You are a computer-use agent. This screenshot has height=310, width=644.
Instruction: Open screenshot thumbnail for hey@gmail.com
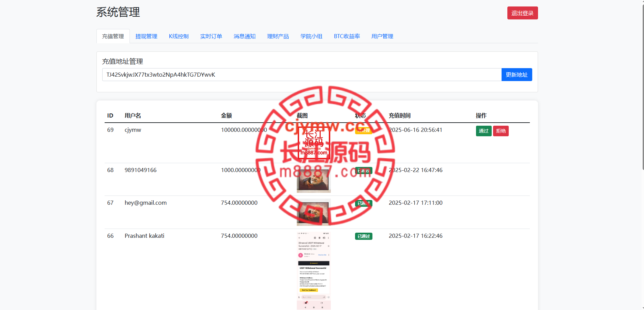coord(314,212)
